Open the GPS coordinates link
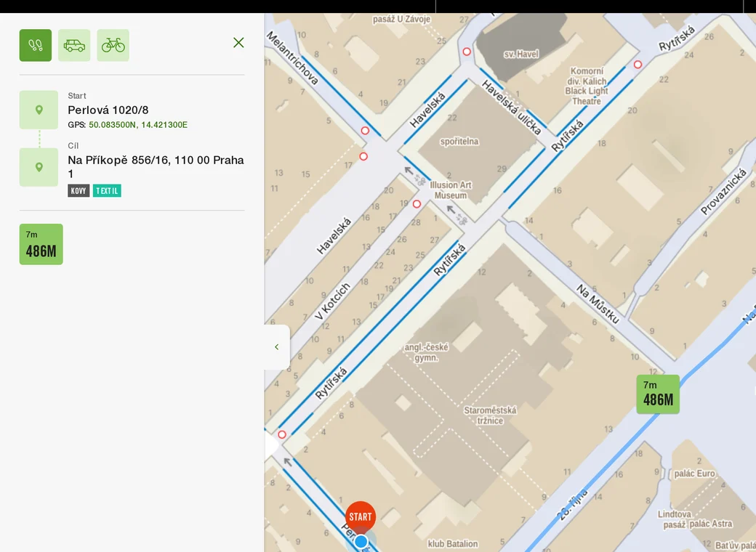This screenshot has height=552, width=756. coord(138,125)
